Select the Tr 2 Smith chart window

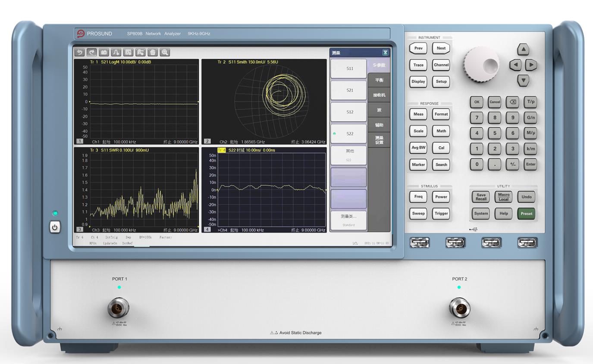point(264,101)
